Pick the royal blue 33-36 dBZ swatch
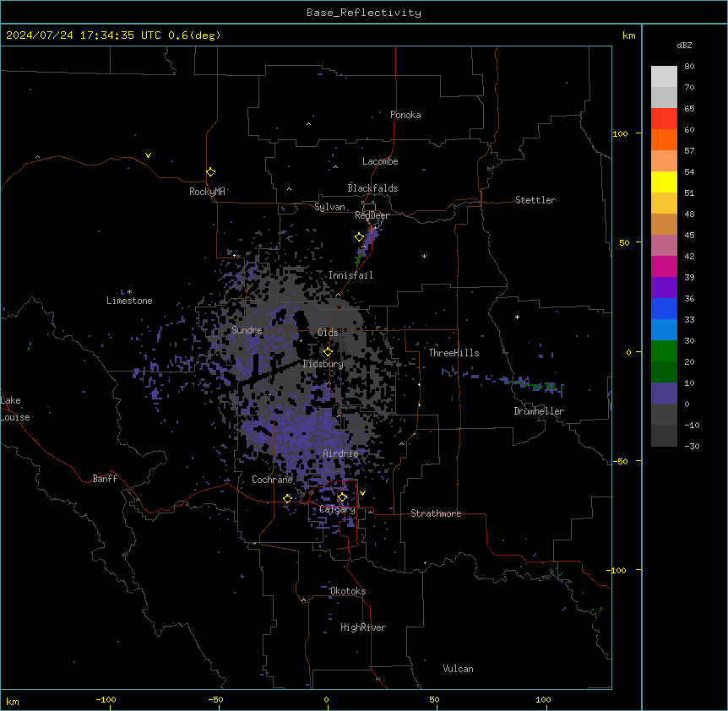728x711 pixels. pos(664,308)
